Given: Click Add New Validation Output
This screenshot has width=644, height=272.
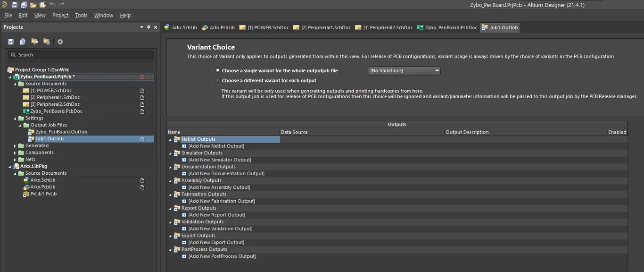Looking at the screenshot, I should [220, 229].
